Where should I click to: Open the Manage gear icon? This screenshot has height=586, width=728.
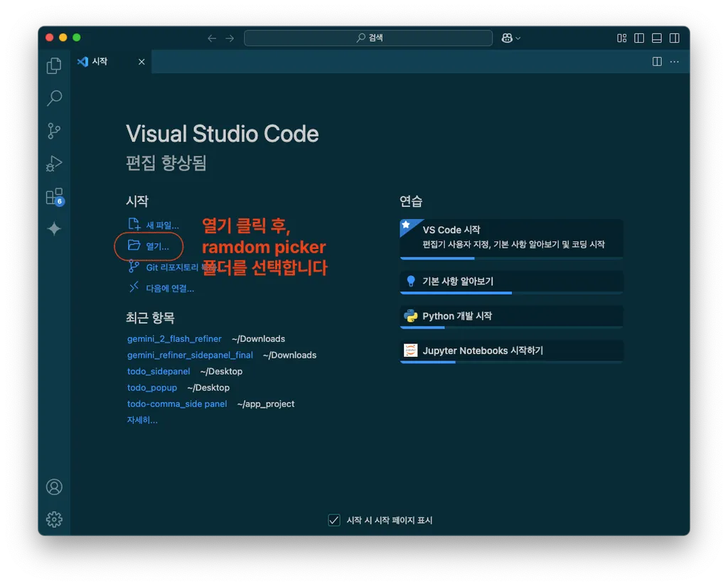(x=54, y=519)
